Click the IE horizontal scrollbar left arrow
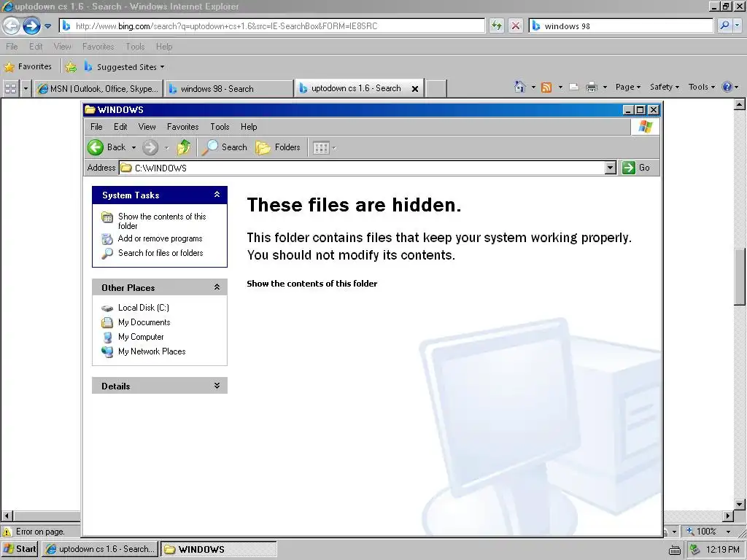Image resolution: width=747 pixels, height=560 pixels. [x=7, y=516]
